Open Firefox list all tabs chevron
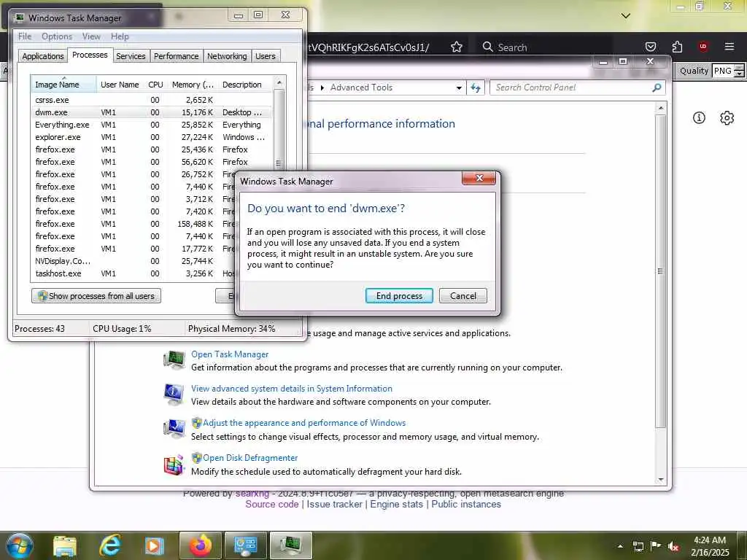747x560 pixels. pos(625,16)
